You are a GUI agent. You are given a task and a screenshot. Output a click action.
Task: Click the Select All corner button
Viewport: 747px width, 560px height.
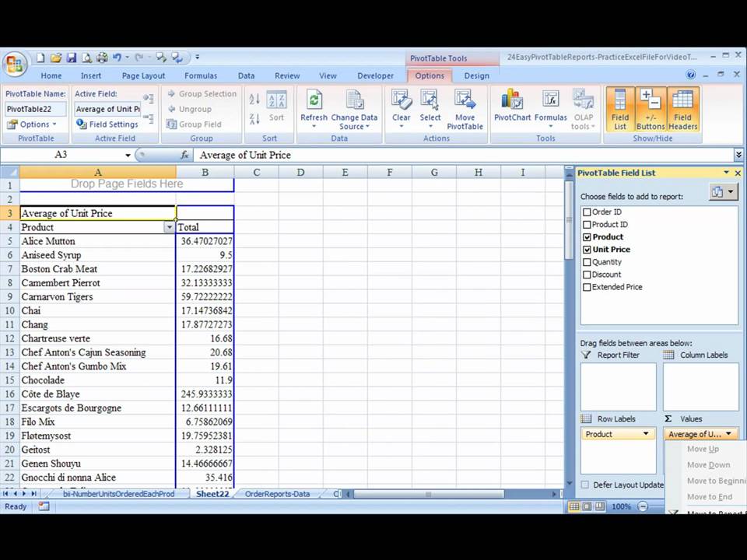pyautogui.click(x=9, y=172)
